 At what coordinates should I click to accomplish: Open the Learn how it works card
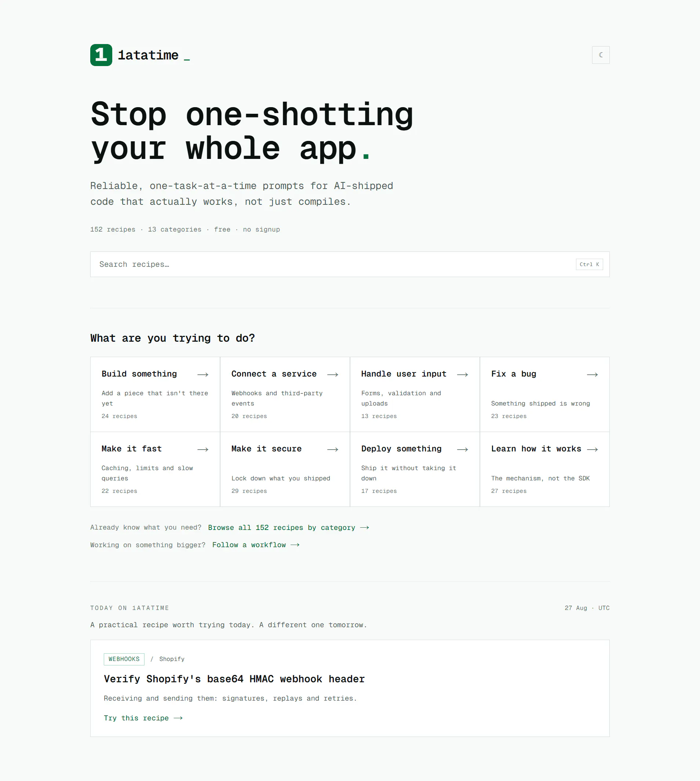pos(544,469)
